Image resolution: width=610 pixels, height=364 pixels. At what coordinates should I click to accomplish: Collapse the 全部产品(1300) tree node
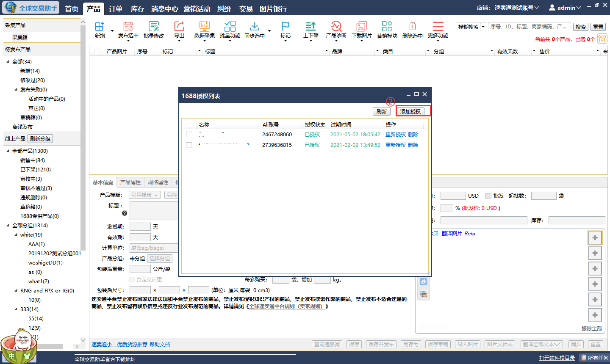8,151
